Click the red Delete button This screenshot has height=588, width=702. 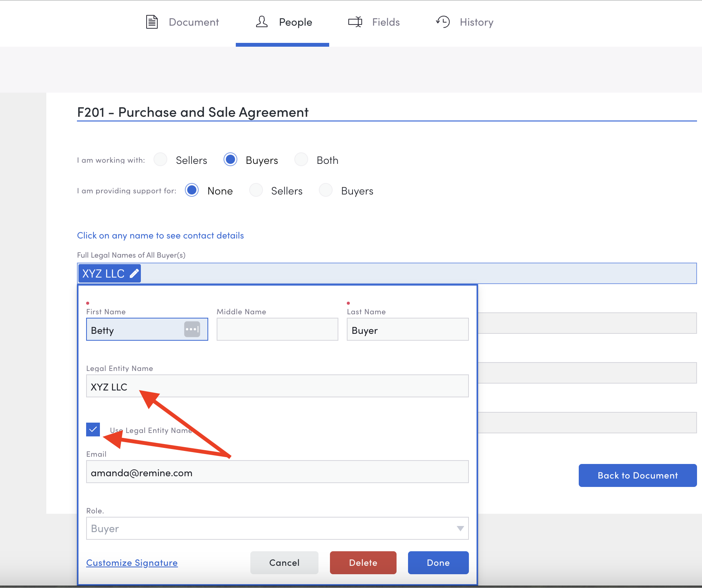click(363, 563)
